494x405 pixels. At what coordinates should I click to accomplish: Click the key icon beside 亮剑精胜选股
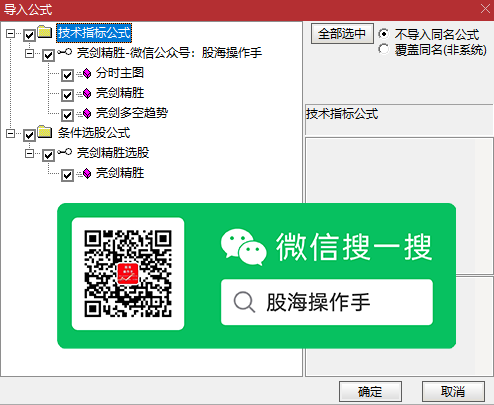tap(64, 152)
